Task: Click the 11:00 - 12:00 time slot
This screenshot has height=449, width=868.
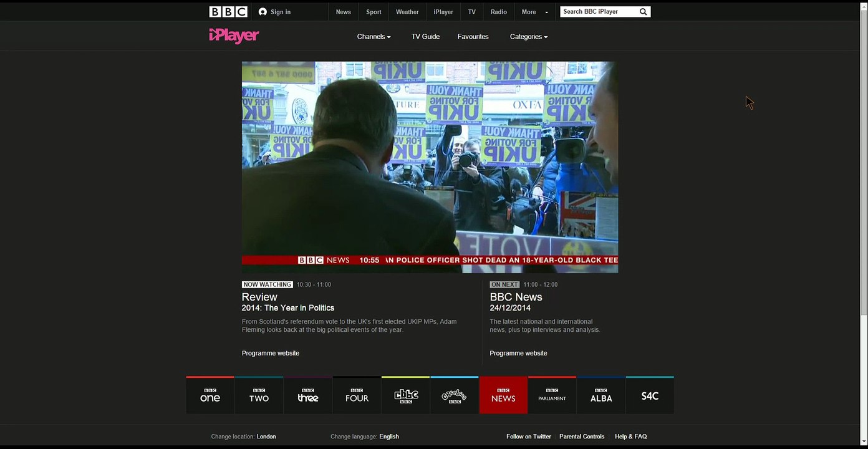Action: pos(541,284)
